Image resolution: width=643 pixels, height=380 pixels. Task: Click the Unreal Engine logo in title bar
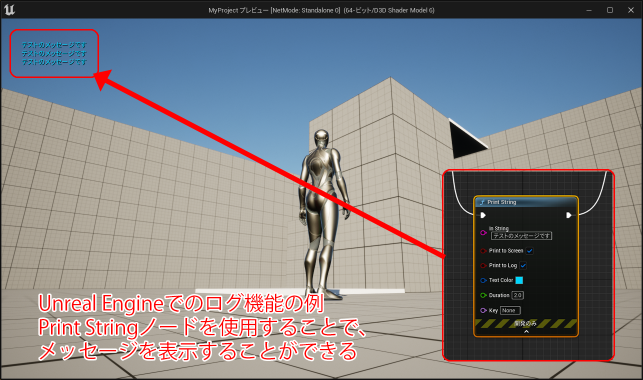[9, 9]
